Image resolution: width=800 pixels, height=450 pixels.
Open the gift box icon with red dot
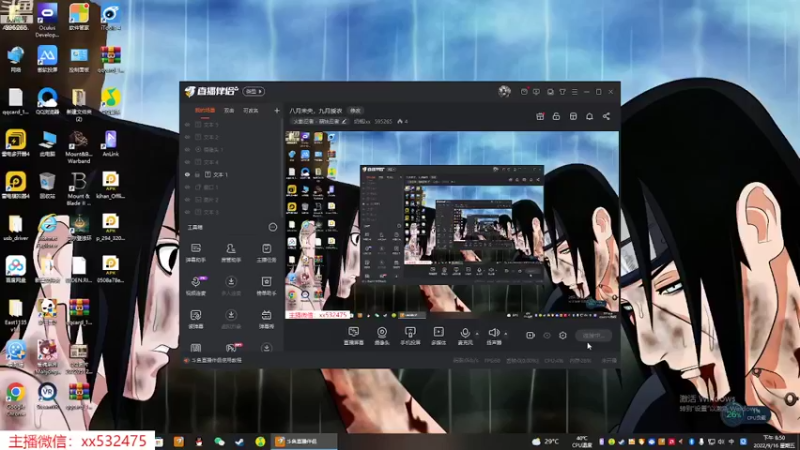coord(540,116)
